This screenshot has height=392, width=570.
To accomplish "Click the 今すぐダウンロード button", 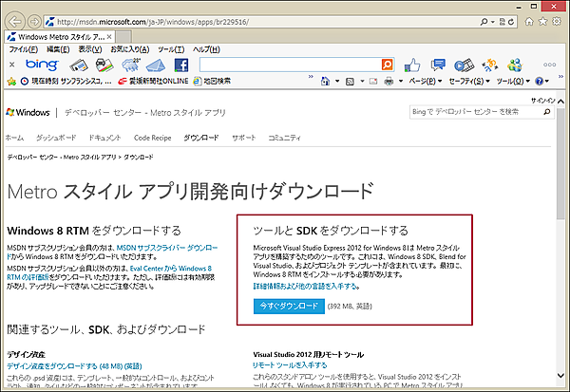I will (x=289, y=307).
